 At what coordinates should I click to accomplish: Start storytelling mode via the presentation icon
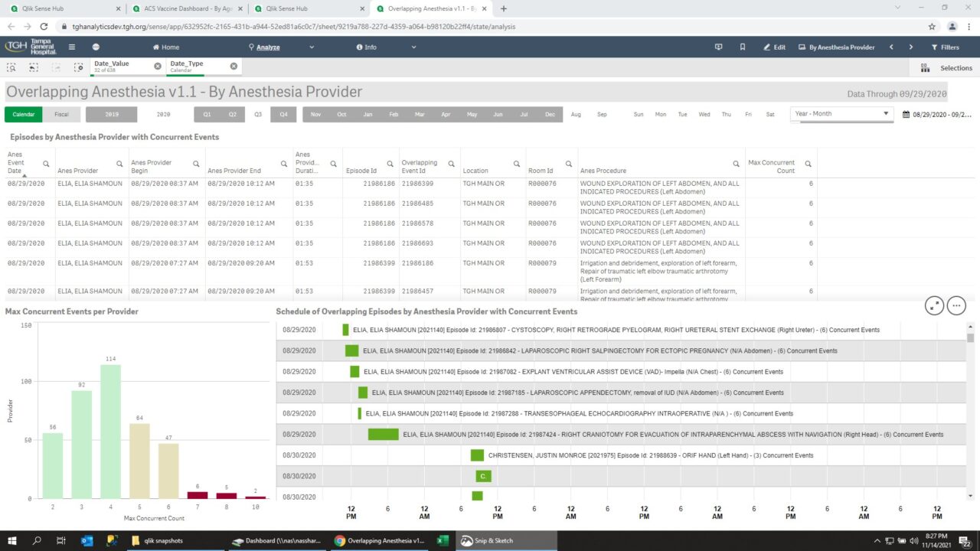pyautogui.click(x=718, y=47)
